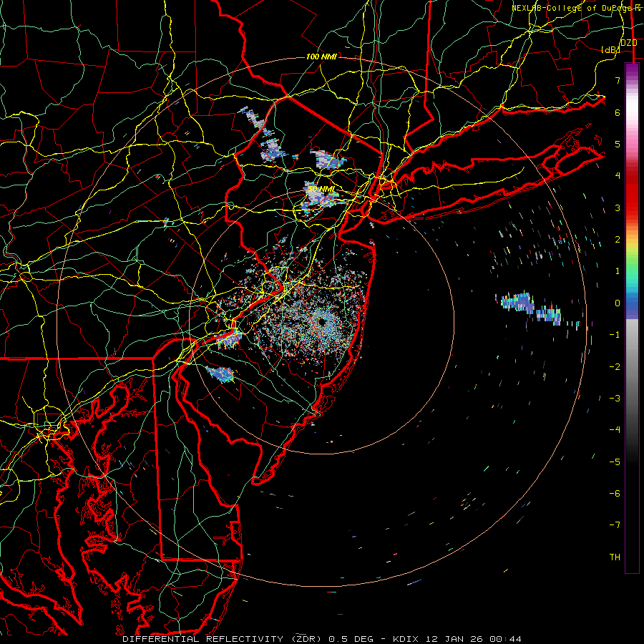644x644 pixels.
Task: Click the TH threshold label on scale
Action: point(615,557)
